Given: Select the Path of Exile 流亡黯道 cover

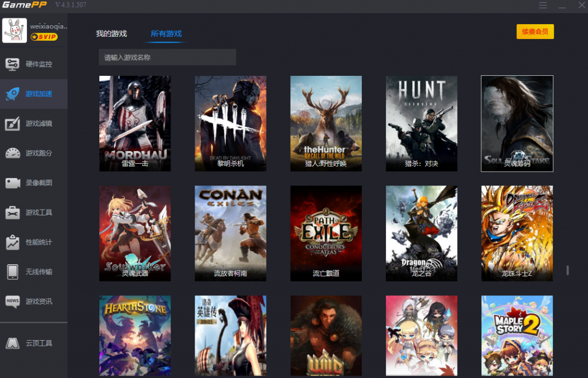Looking at the screenshot, I should (326, 234).
